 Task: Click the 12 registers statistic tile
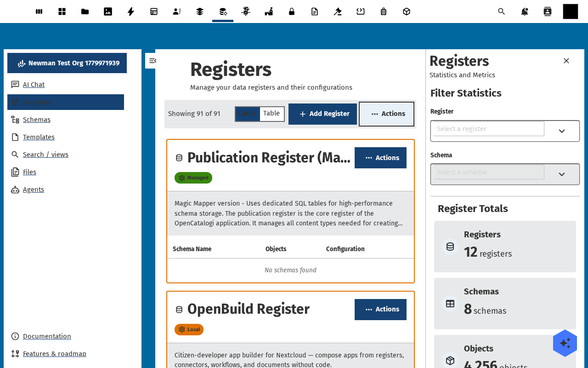click(x=505, y=247)
